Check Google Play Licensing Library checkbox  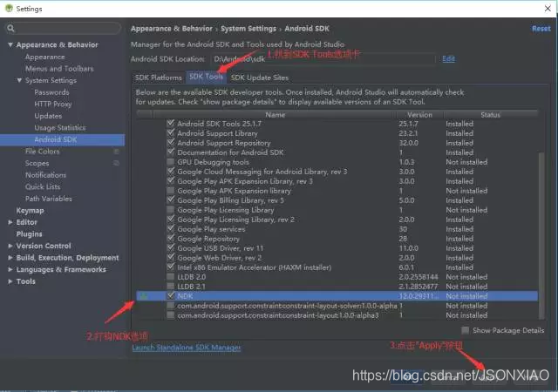(x=171, y=210)
